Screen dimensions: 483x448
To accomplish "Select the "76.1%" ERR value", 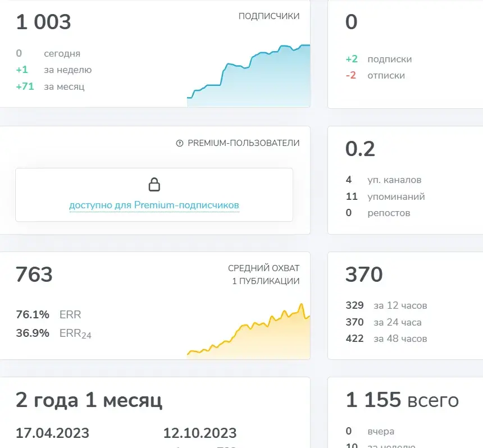I will (33, 314).
